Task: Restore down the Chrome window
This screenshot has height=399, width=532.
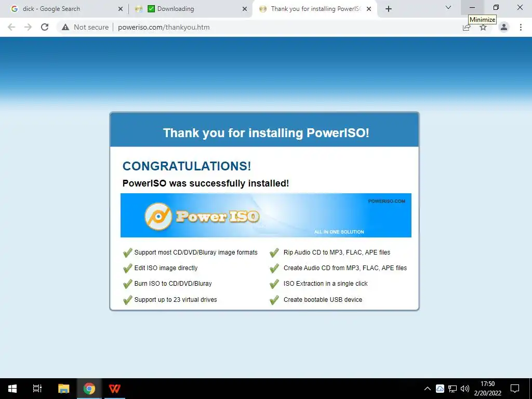Action: click(x=496, y=7)
